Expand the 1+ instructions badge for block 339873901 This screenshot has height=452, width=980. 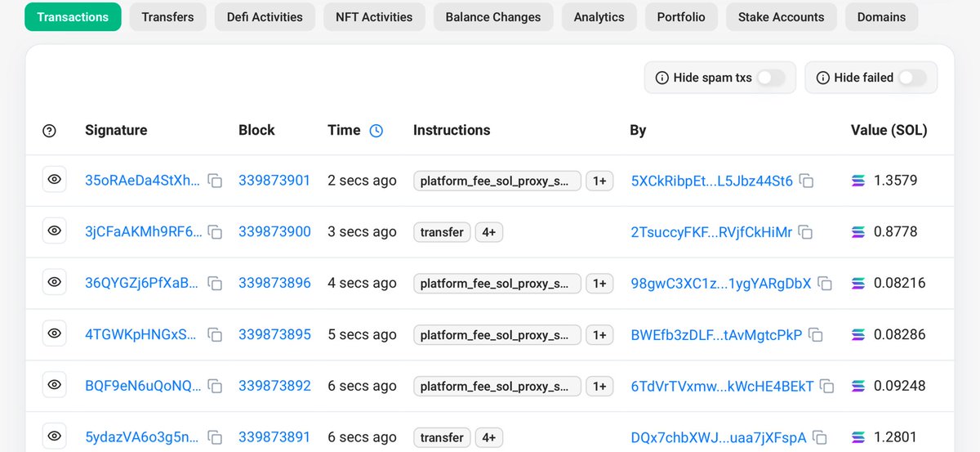(599, 181)
